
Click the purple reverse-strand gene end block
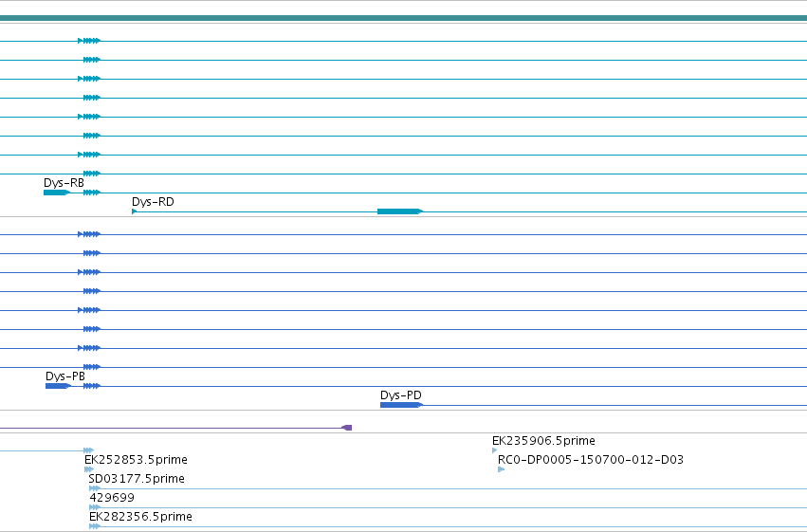coord(347,428)
